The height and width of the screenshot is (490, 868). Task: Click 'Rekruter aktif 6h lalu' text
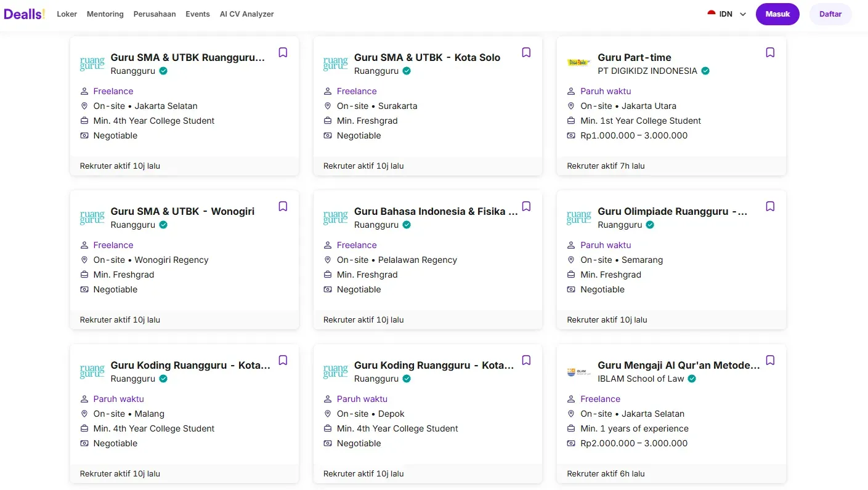(x=606, y=473)
